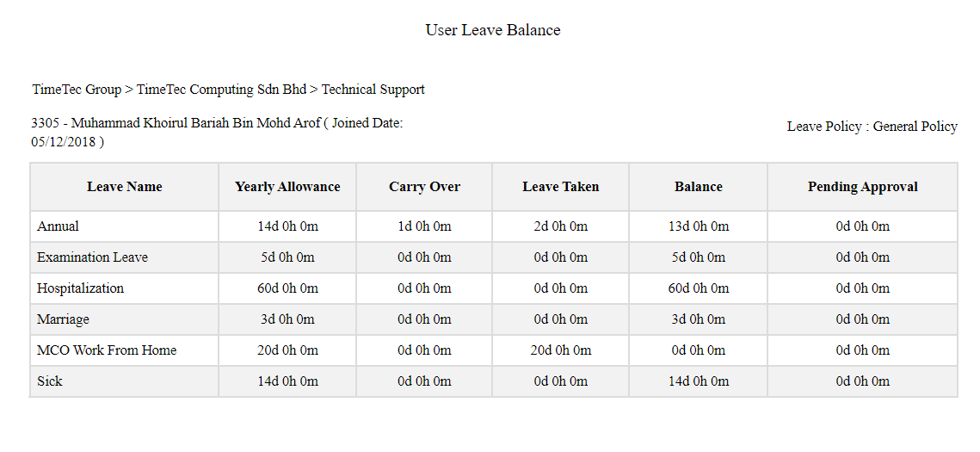The image size is (980, 452).
Task: Select the Examination Leave row name
Action: [93, 257]
